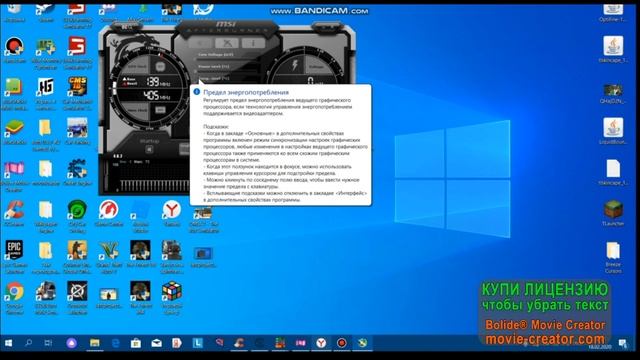This screenshot has width=640, height=360.
Task: Open File Explorer from the taskbar
Action: tap(95, 343)
